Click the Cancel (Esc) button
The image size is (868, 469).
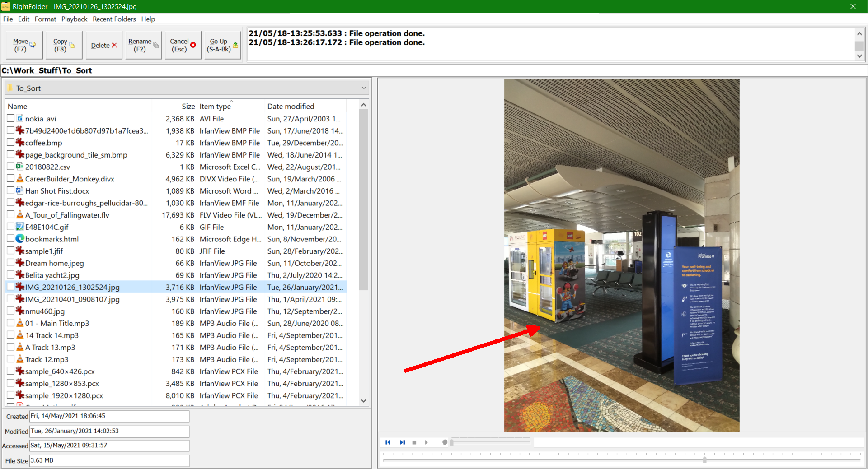pos(183,45)
